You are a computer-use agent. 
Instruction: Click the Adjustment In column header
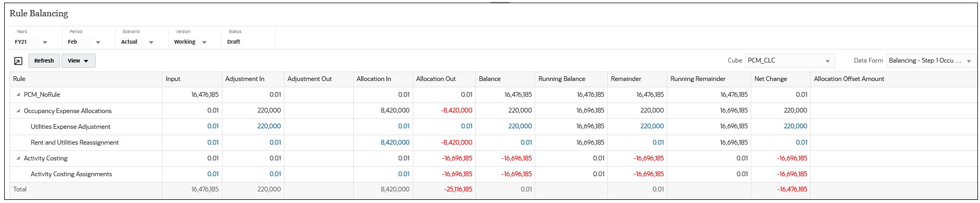pyautogui.click(x=253, y=79)
